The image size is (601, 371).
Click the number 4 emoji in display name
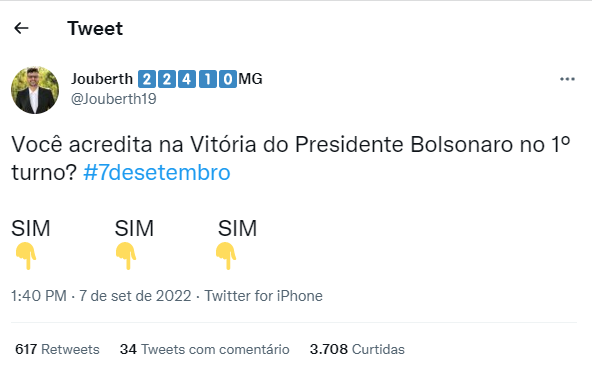187,79
